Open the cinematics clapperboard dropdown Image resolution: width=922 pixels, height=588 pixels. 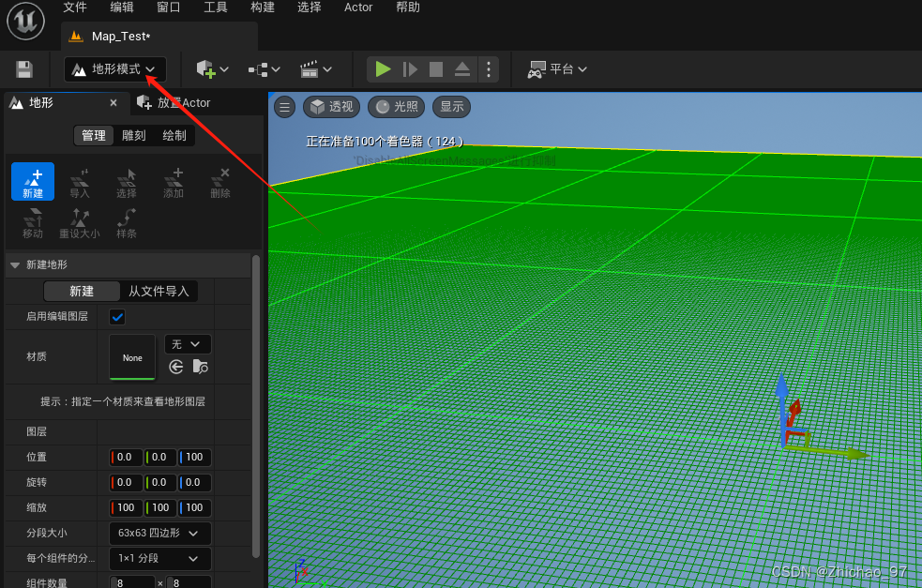point(316,69)
